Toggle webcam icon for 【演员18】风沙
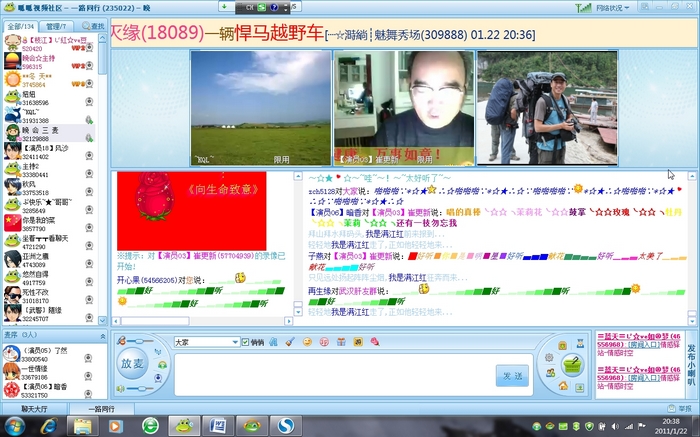The width and height of the screenshot is (700, 437). tap(89, 155)
